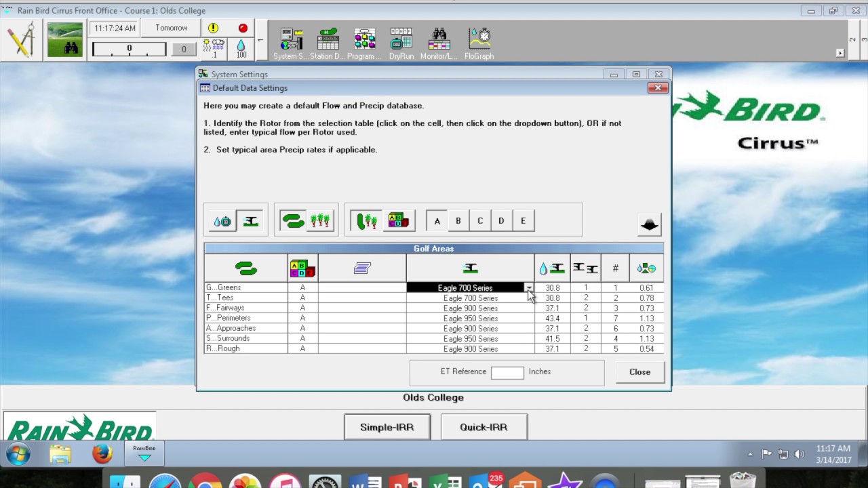Click the precip rate shapes column header

pos(646,268)
